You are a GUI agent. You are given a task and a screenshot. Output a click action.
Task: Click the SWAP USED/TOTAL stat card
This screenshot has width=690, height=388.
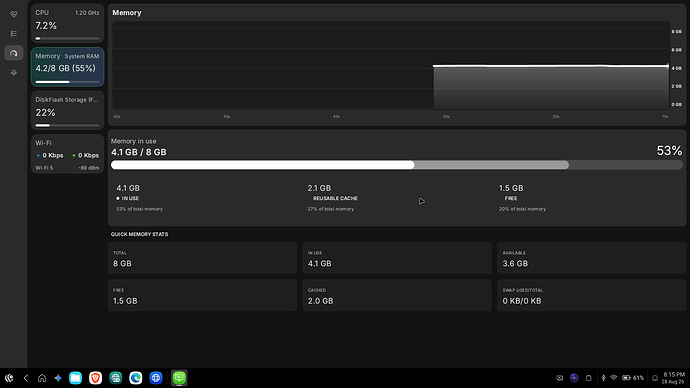(x=591, y=296)
